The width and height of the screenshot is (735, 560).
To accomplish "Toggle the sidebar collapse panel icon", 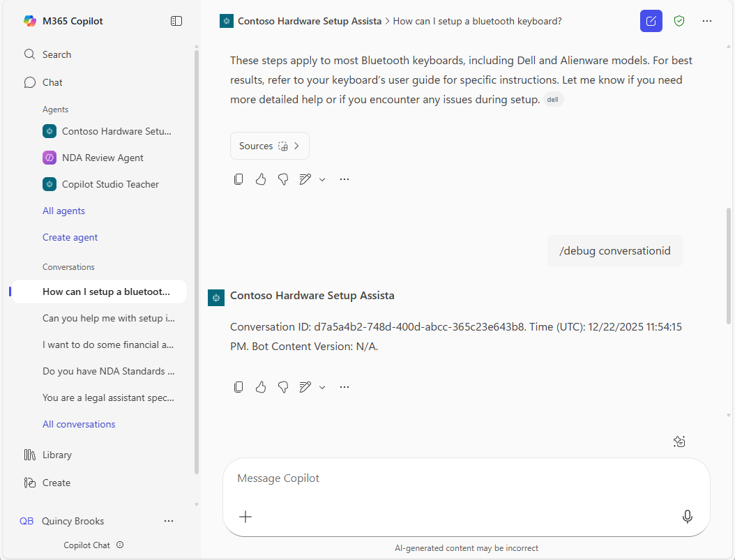I will pyautogui.click(x=176, y=21).
